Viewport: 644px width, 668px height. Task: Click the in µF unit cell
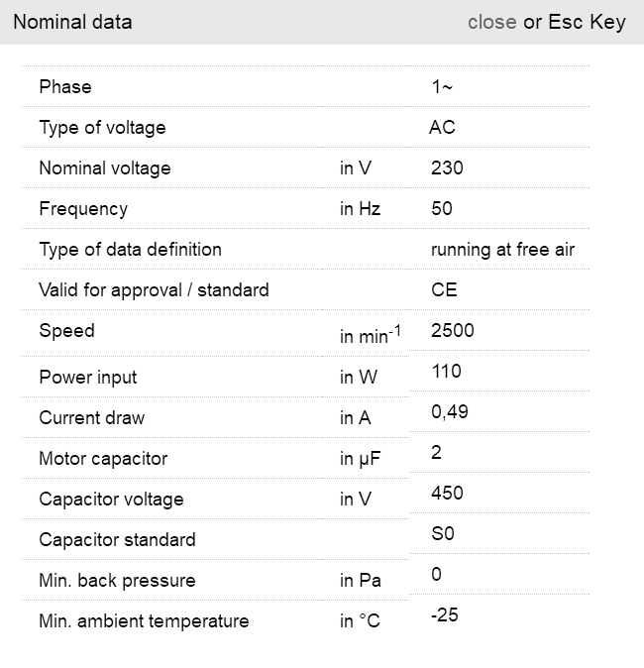[x=361, y=459]
